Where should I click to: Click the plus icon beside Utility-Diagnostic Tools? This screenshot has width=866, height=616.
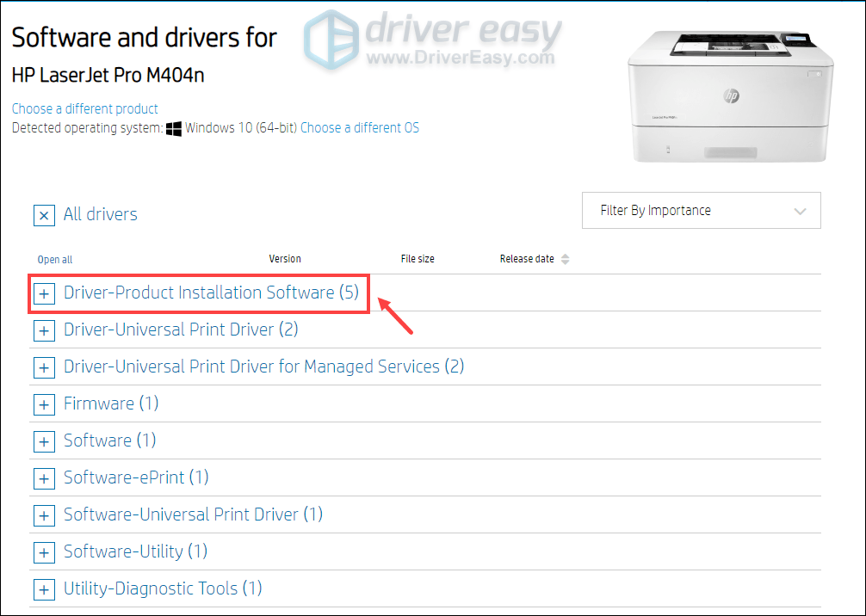44,589
